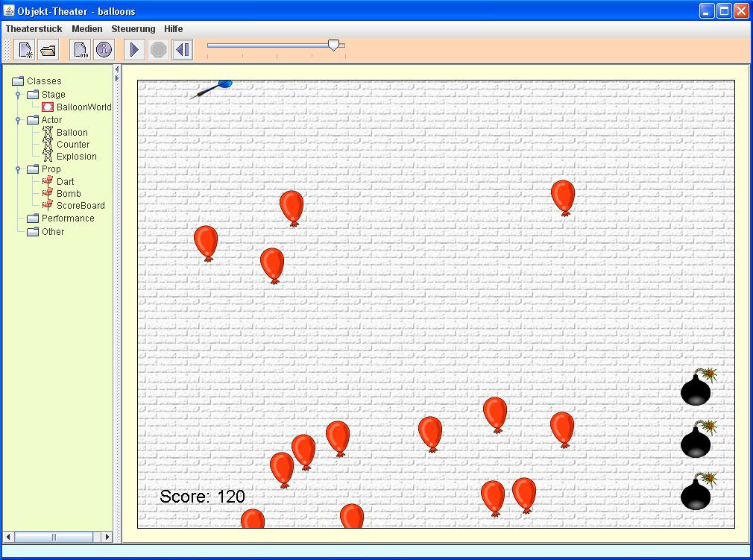Click the blue dart on the stage
Image resolution: width=753 pixels, height=560 pixels.
(212, 89)
